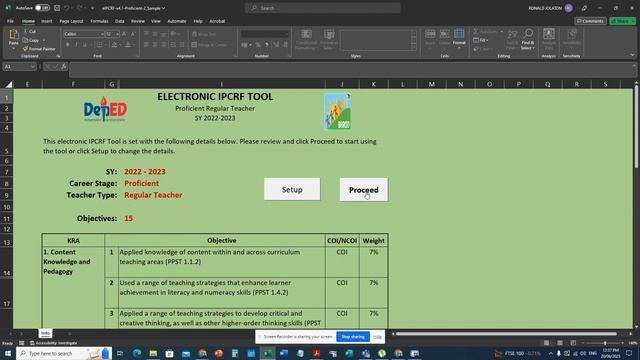The image size is (640, 360).
Task: Save the workbook with the disk icon
Action: pyautogui.click(x=57, y=8)
